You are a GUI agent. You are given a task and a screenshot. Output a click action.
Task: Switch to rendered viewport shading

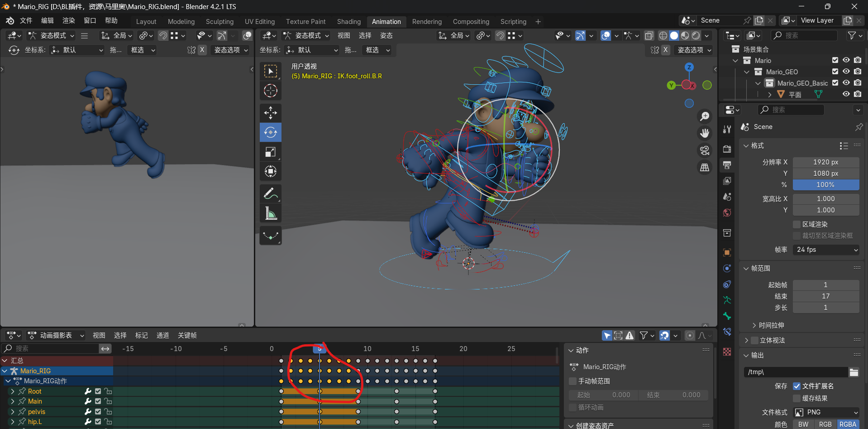[x=696, y=35]
